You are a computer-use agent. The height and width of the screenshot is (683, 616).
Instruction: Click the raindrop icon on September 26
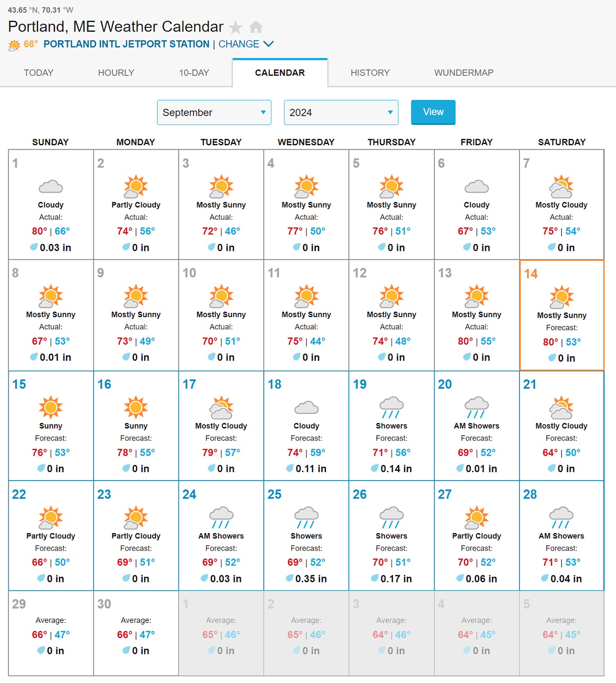tap(375, 578)
